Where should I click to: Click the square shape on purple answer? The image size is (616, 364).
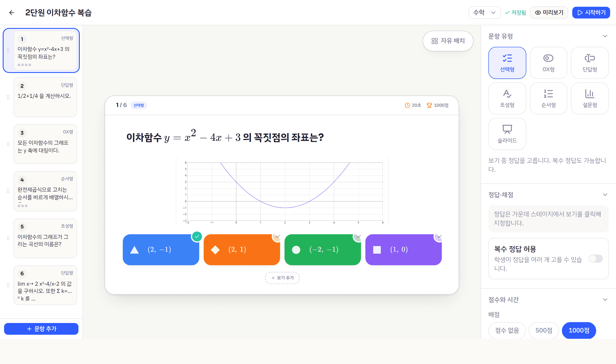pyautogui.click(x=377, y=250)
